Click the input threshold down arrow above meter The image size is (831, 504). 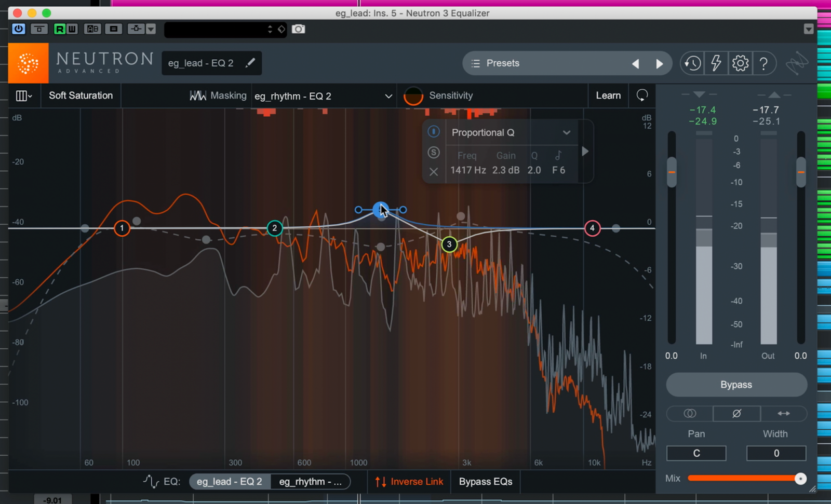coord(699,94)
